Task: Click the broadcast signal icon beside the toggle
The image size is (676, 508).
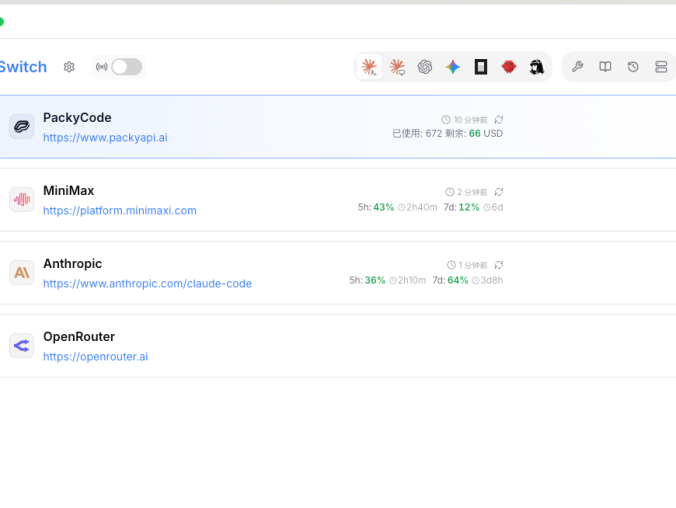Action: coord(102,67)
